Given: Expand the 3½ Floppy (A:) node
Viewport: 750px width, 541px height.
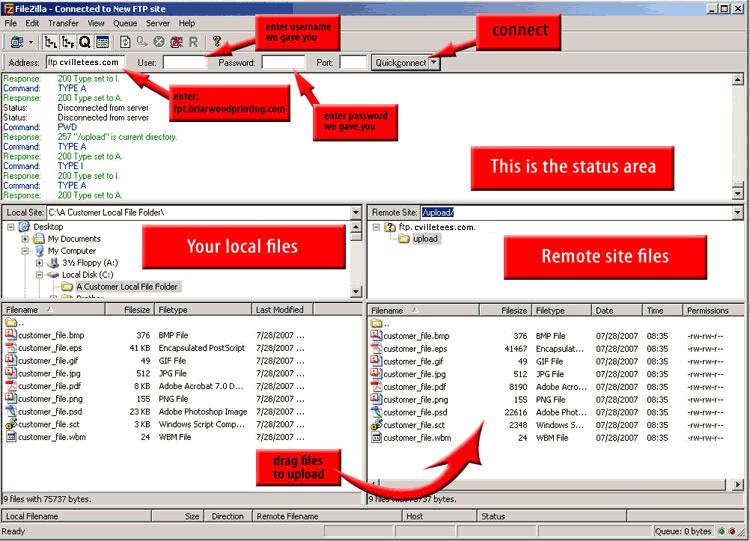Looking at the screenshot, I should [x=39, y=263].
